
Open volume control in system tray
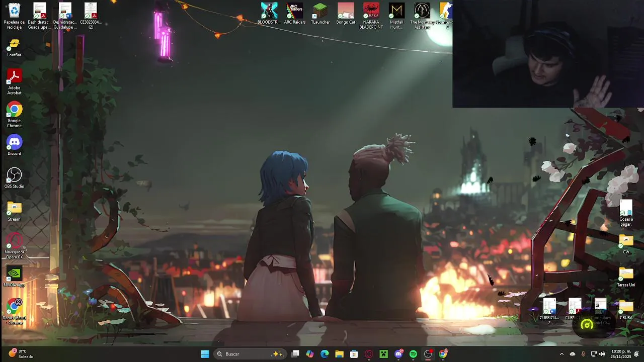click(602, 354)
